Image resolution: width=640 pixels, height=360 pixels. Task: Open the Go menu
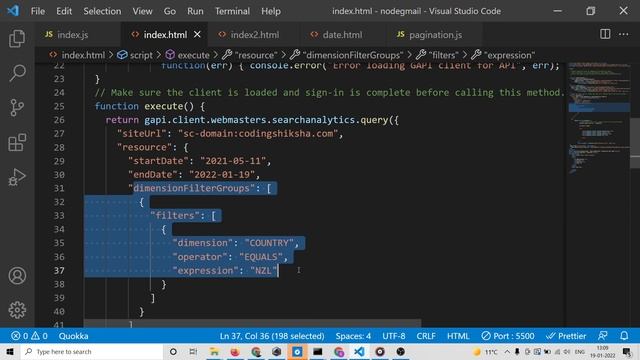[169, 11]
